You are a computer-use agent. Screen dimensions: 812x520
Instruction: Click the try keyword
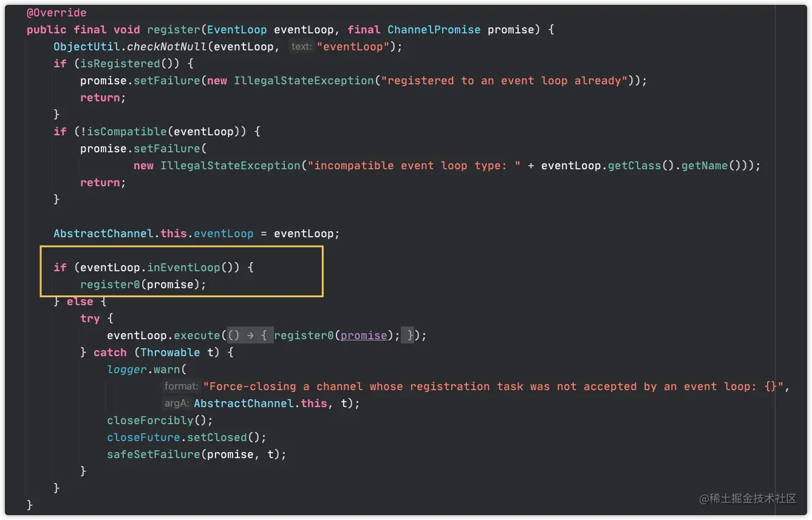tap(90, 319)
